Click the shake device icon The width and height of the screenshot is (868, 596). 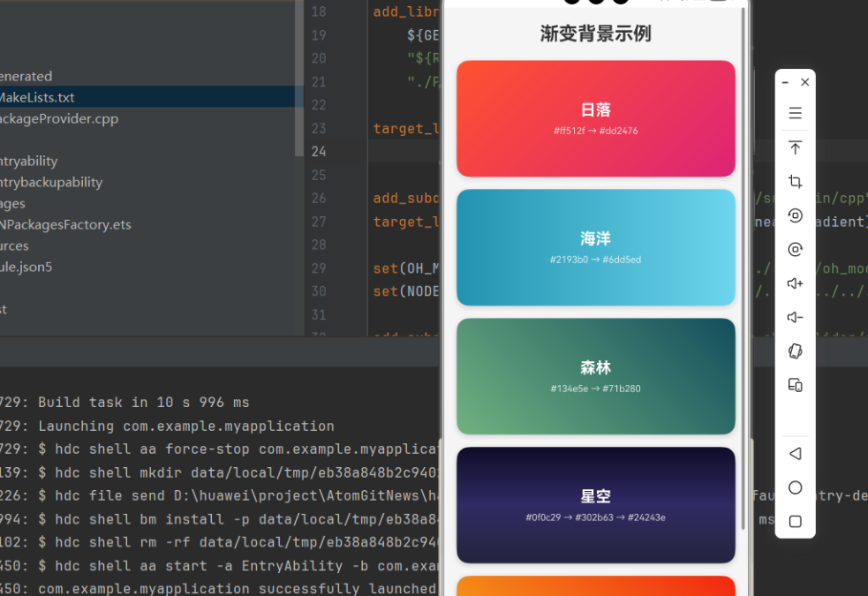[795, 351]
